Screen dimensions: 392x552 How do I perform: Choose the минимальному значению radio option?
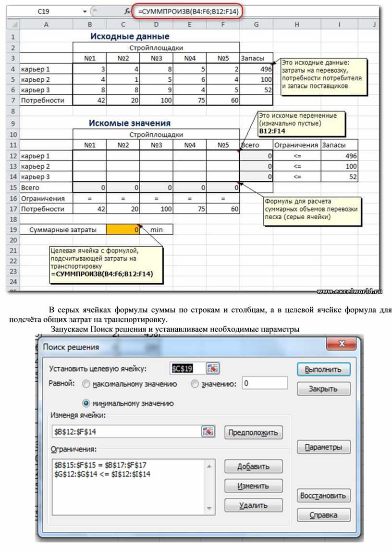86,403
